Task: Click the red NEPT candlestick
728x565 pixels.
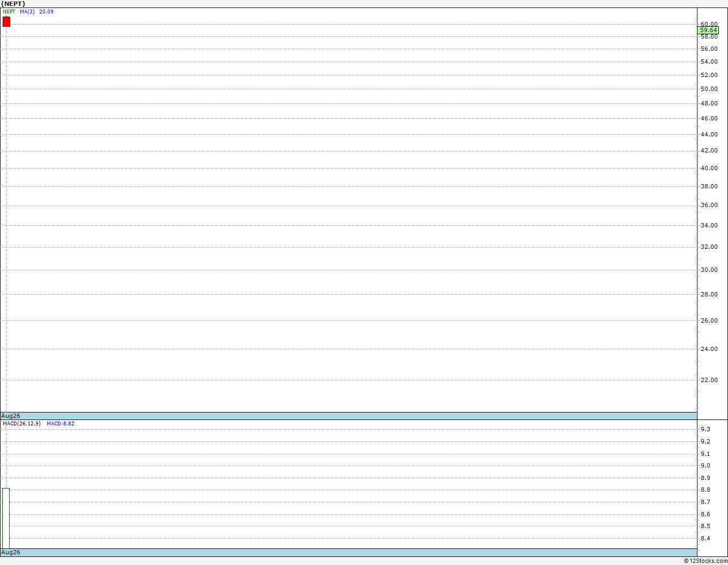Action: pyautogui.click(x=6, y=21)
